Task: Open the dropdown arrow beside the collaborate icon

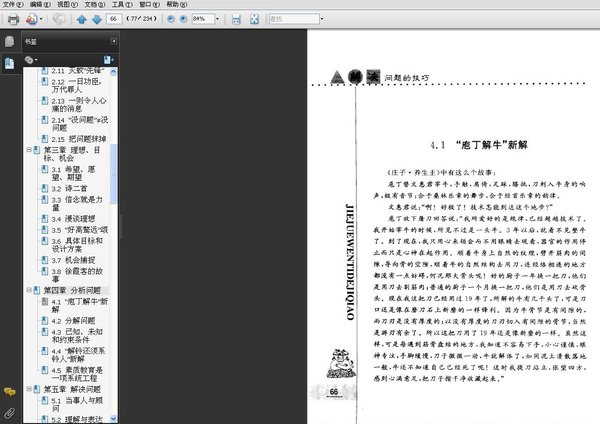Action: 41,19
